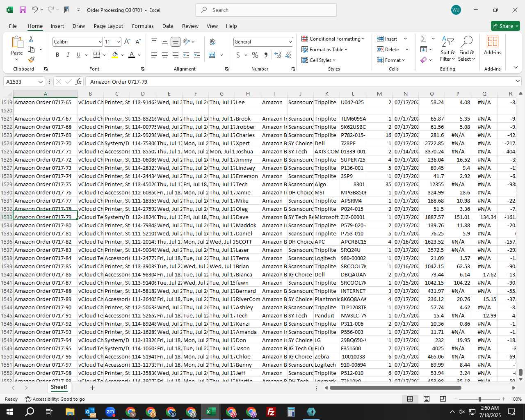Open the font name Calibri dropdown
Viewport: 525px width, 420px height.
100,42
